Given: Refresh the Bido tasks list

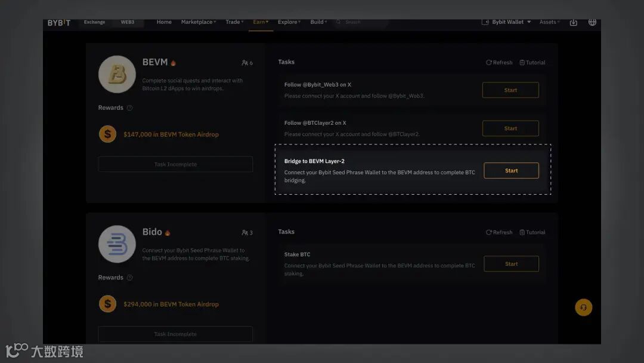Looking at the screenshot, I should pyautogui.click(x=499, y=232).
